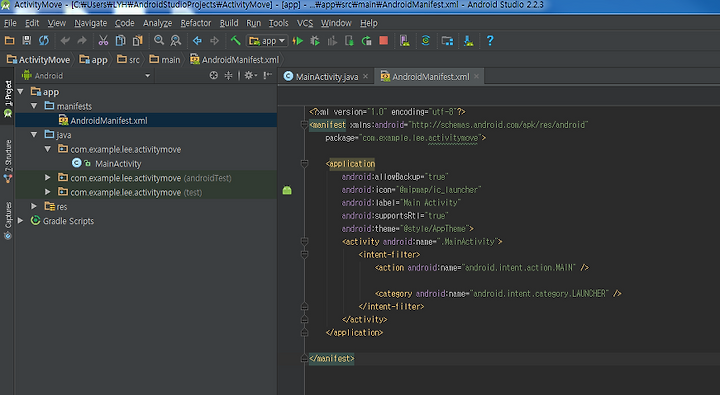Click the Redo arrow icon

pyautogui.click(x=82, y=41)
